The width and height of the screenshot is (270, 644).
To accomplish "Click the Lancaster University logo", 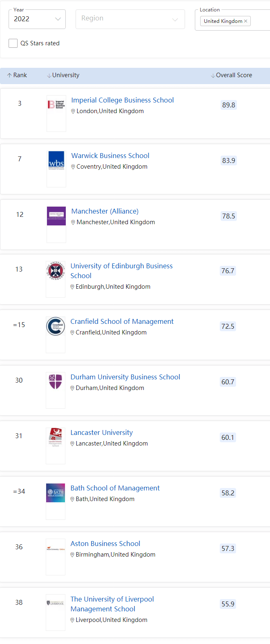I will pyautogui.click(x=56, y=437).
